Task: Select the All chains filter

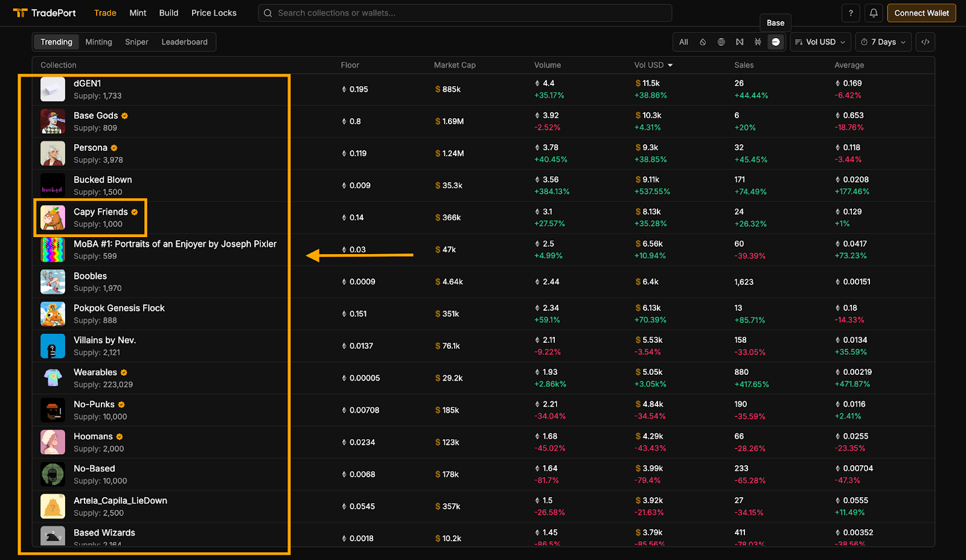Action: click(683, 42)
